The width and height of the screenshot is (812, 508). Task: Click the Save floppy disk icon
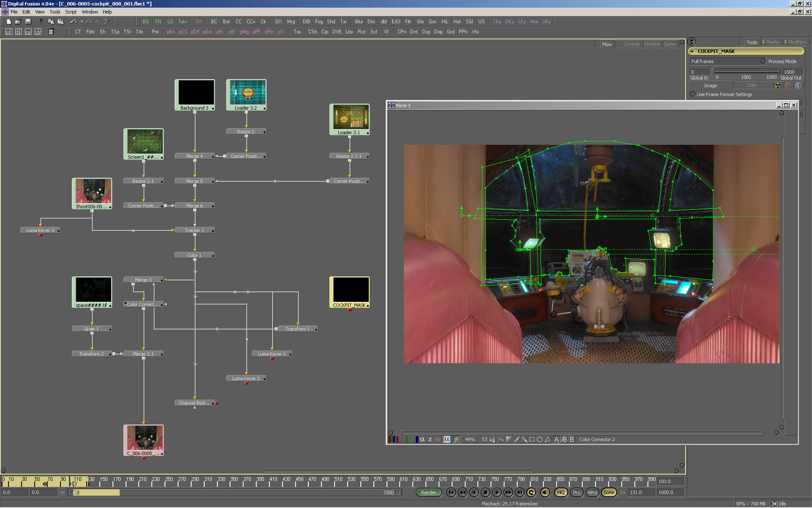click(x=28, y=22)
